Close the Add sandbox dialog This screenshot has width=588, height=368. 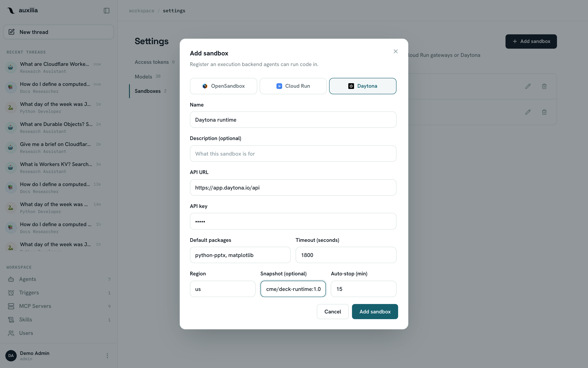pyautogui.click(x=395, y=51)
